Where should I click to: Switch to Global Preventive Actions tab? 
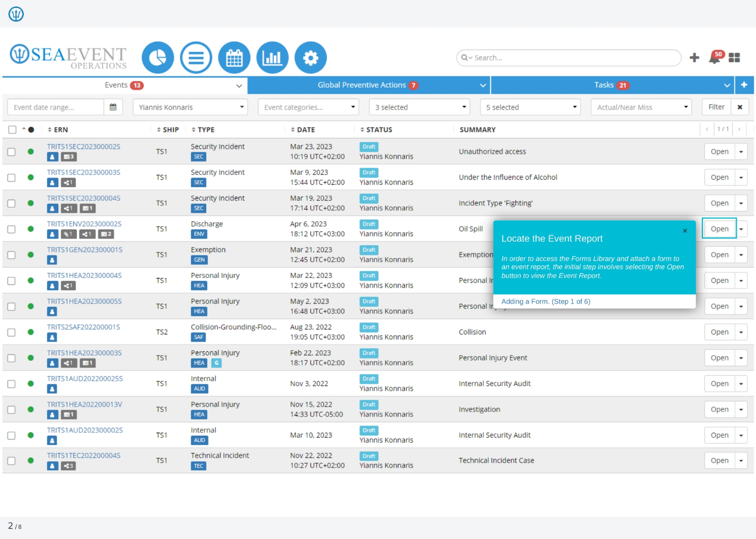pyautogui.click(x=368, y=85)
